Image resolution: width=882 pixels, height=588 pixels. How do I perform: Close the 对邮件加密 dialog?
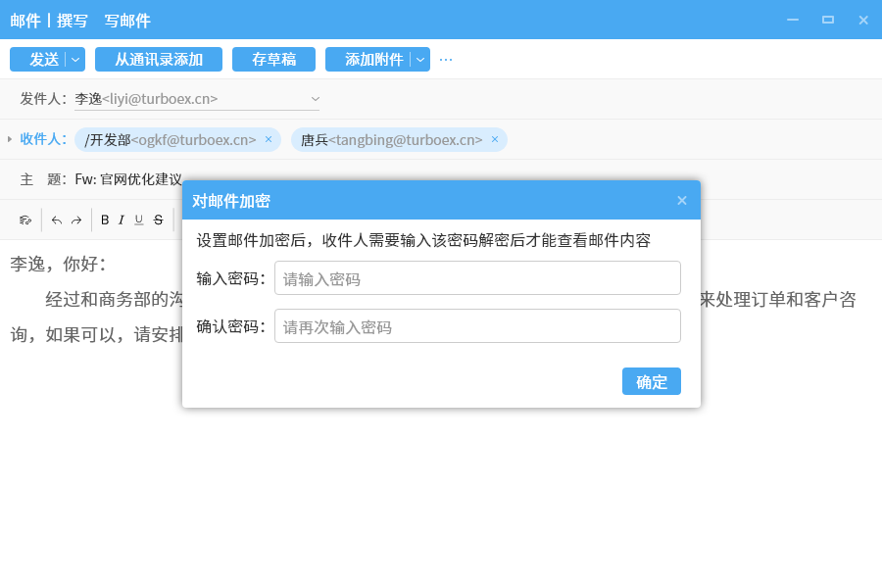click(x=682, y=201)
